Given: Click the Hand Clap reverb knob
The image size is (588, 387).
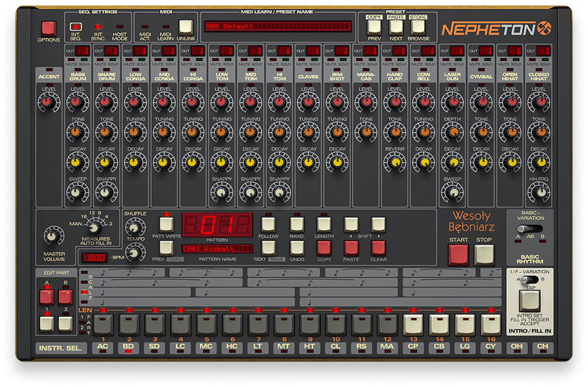Looking at the screenshot, I should 395,163.
